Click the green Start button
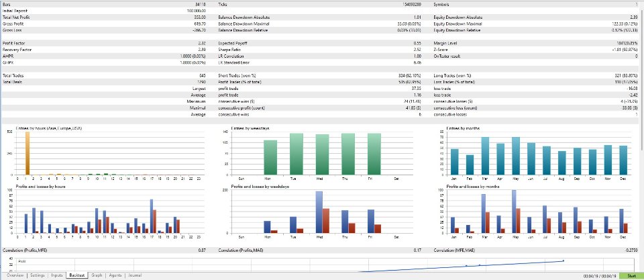The height and width of the screenshot is (280, 644). pos(631,276)
